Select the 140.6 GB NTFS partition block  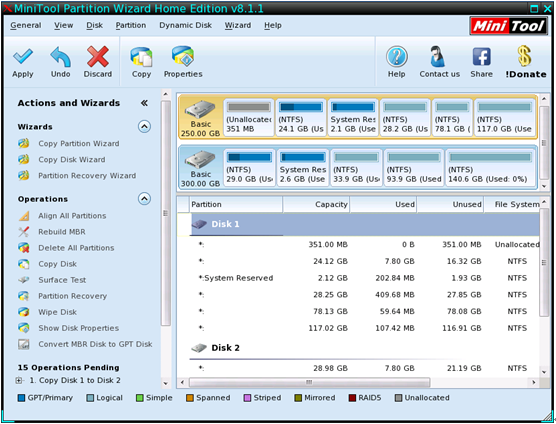click(x=490, y=168)
